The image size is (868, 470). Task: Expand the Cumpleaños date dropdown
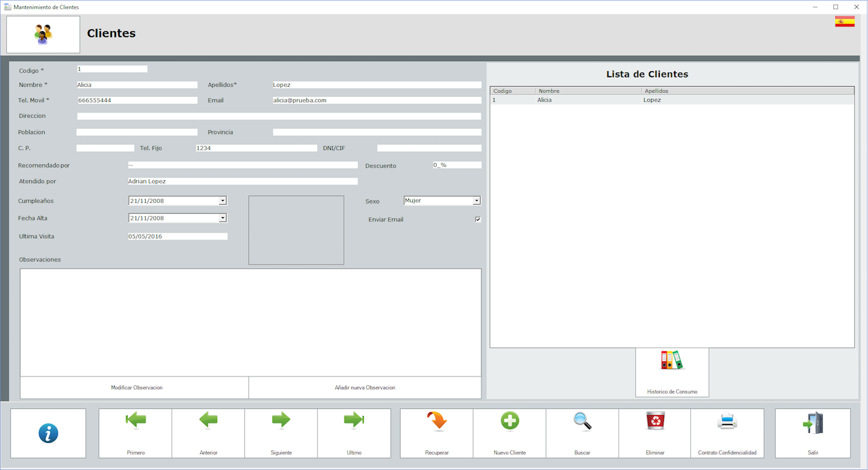coord(222,201)
